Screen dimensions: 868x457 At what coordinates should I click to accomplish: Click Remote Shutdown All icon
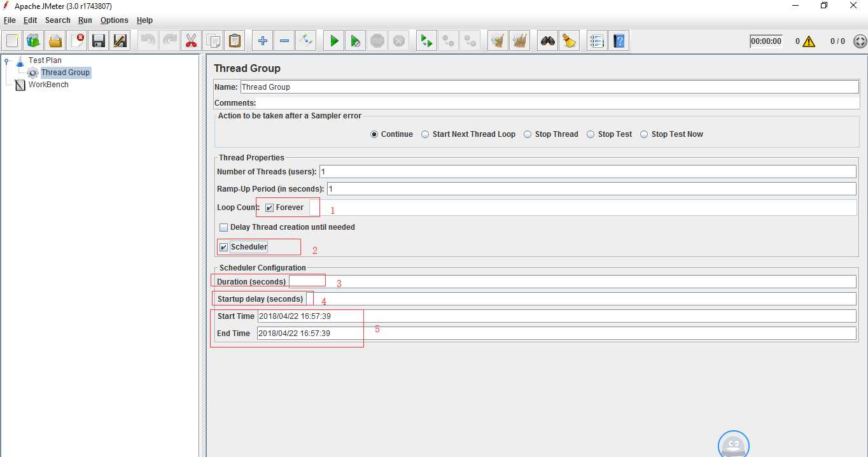tap(470, 41)
